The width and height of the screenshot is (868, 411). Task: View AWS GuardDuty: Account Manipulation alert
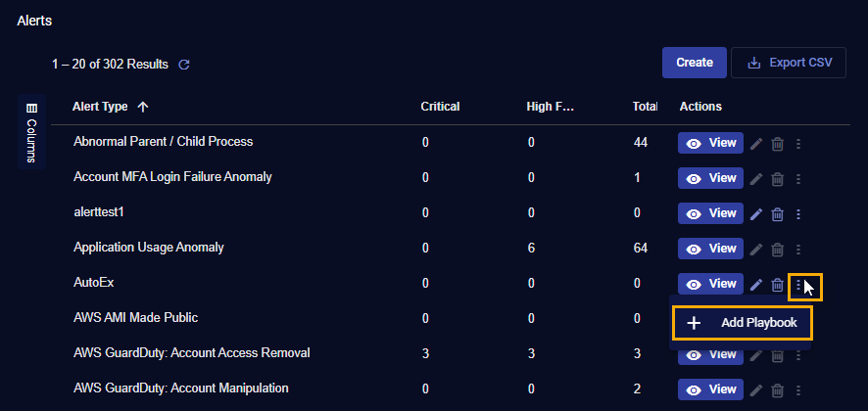710,389
